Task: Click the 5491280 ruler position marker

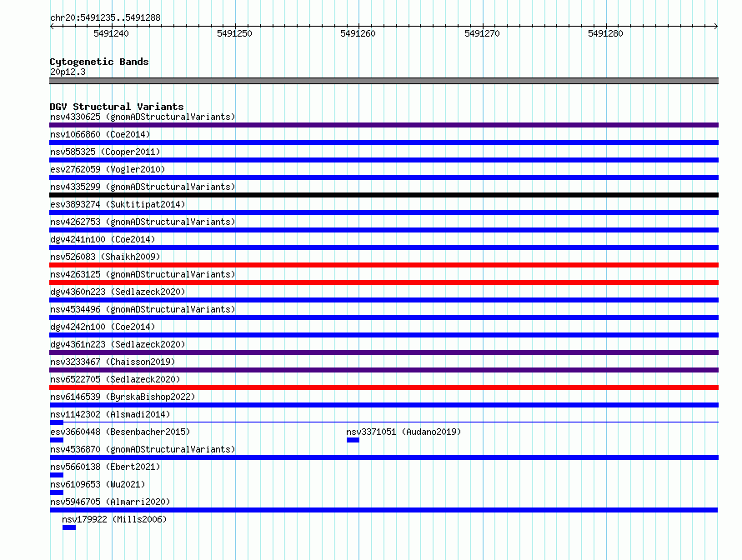Action: pos(605,33)
